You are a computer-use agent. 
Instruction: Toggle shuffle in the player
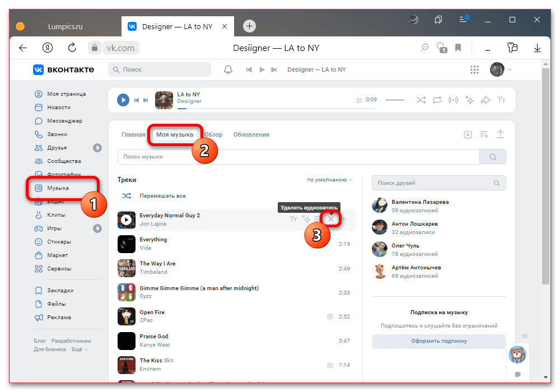point(421,100)
